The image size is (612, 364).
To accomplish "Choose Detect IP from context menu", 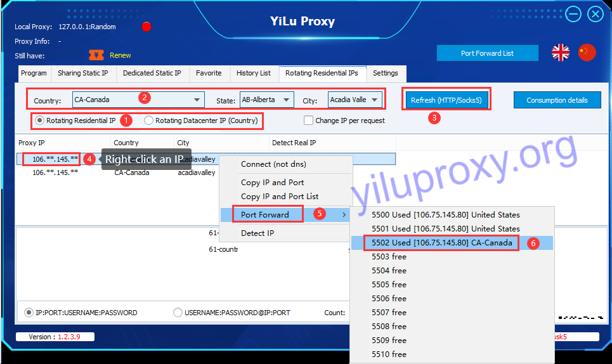I will pos(285,233).
